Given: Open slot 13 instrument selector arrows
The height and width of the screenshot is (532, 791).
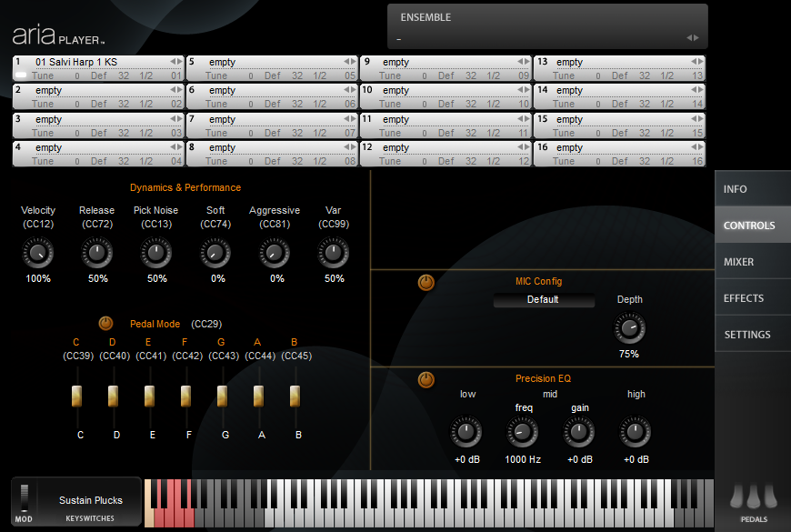Looking at the screenshot, I should coord(697,61).
